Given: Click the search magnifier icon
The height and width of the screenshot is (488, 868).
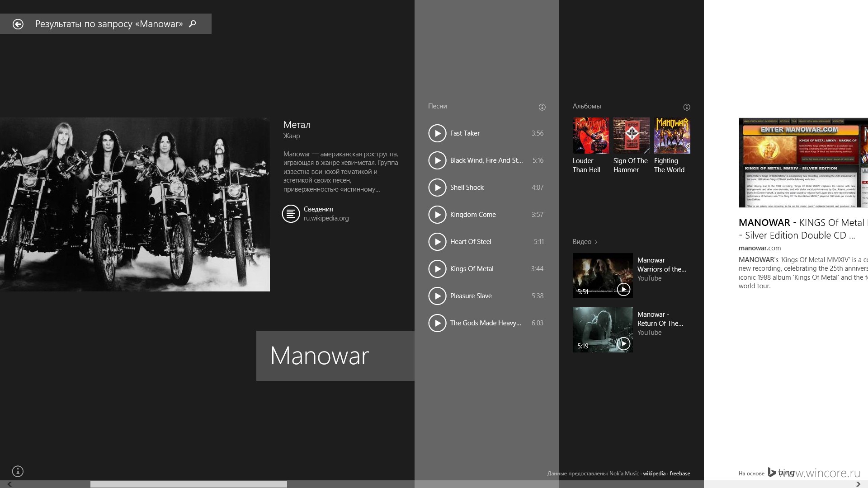Looking at the screenshot, I should pyautogui.click(x=193, y=23).
